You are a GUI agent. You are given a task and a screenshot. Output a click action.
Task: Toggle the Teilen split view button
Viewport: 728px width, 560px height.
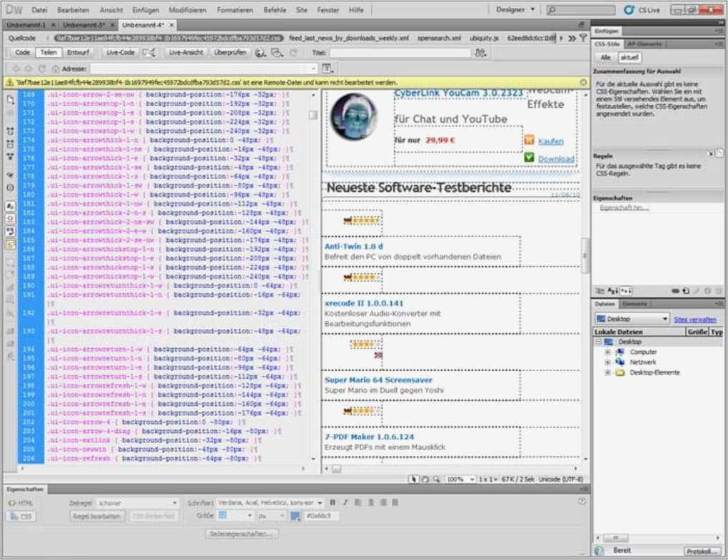point(49,52)
